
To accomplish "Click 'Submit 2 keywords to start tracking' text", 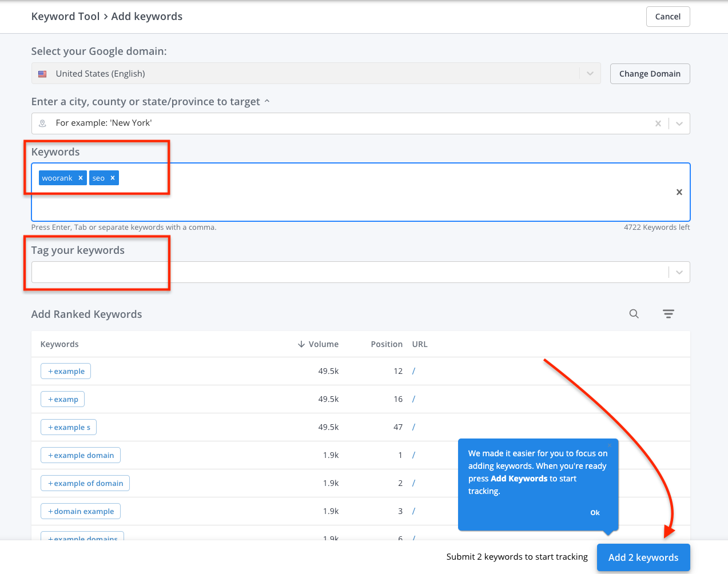I will click(x=517, y=557).
